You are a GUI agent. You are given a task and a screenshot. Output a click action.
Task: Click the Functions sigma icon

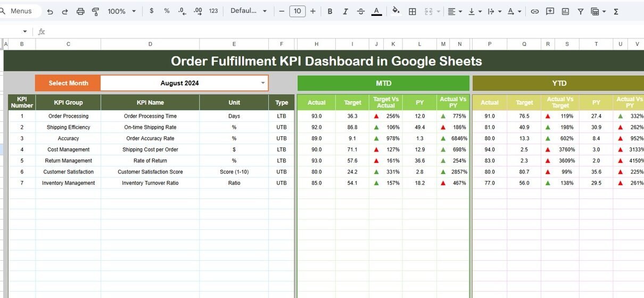point(616,11)
